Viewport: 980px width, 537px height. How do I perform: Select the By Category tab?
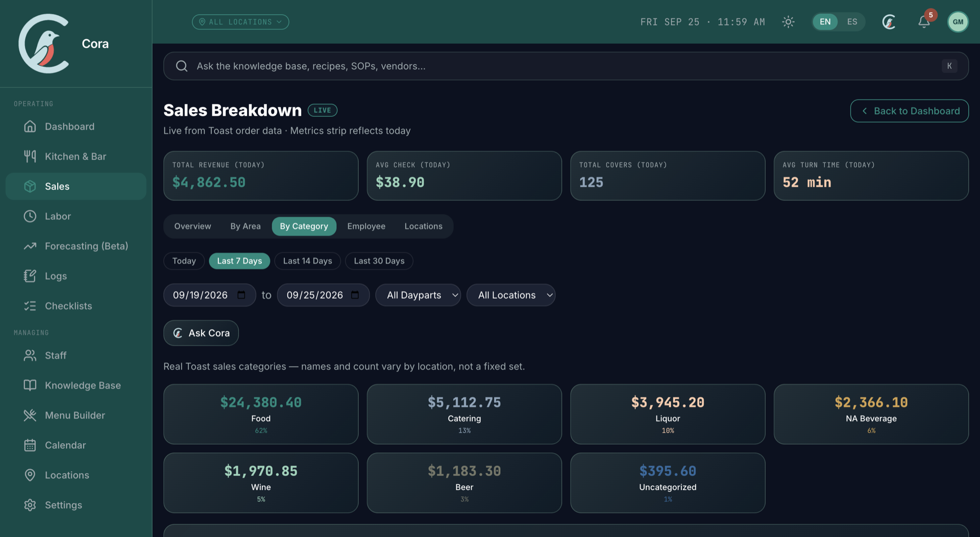pos(304,226)
